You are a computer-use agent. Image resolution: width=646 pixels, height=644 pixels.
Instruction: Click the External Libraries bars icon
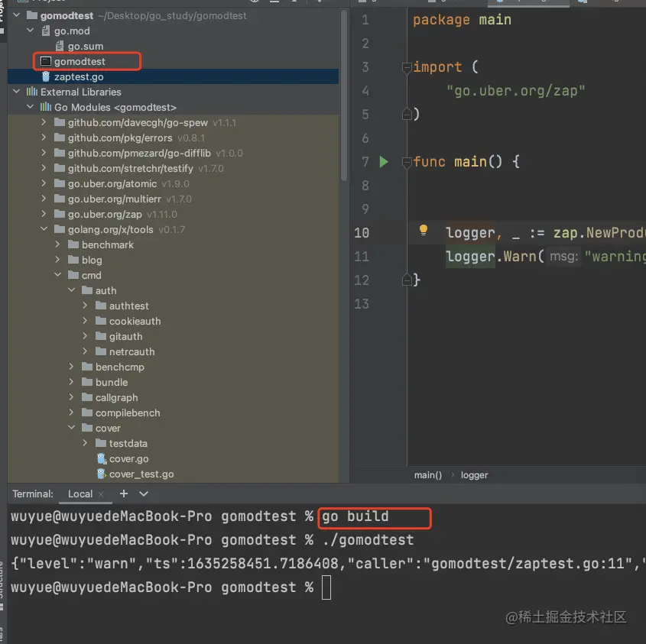point(31,92)
